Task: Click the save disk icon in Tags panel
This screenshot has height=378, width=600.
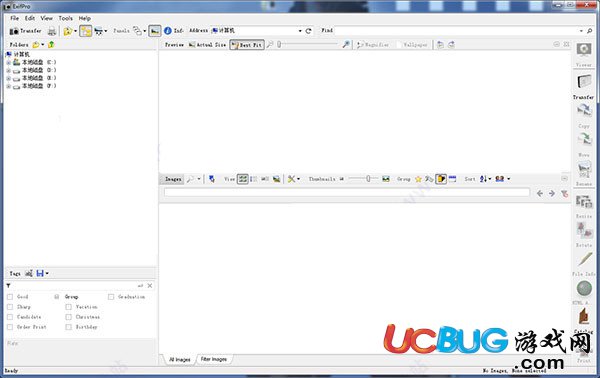Action: click(x=40, y=273)
